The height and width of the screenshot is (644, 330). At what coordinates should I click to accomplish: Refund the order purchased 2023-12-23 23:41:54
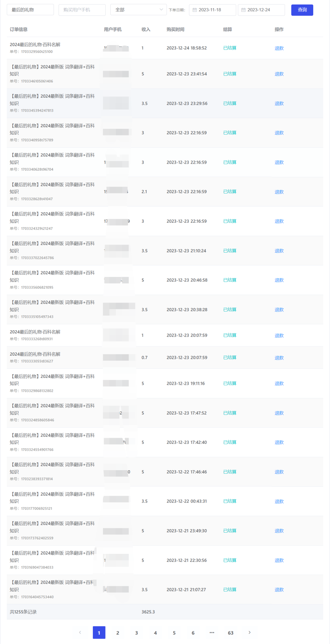[x=279, y=74]
